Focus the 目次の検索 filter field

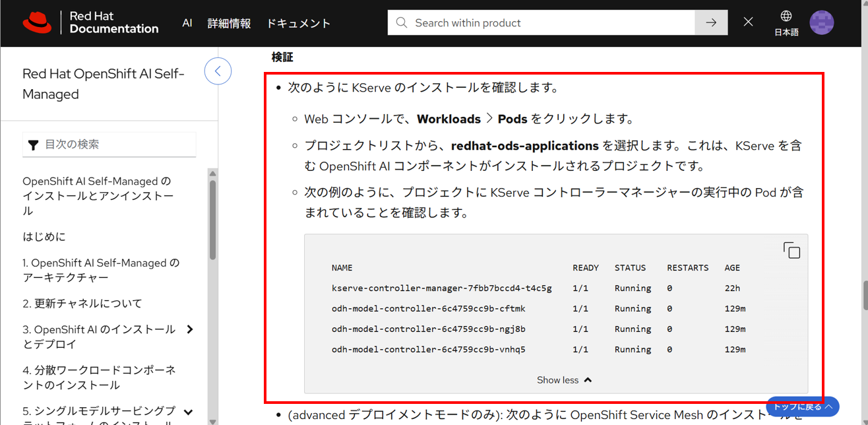pos(109,144)
